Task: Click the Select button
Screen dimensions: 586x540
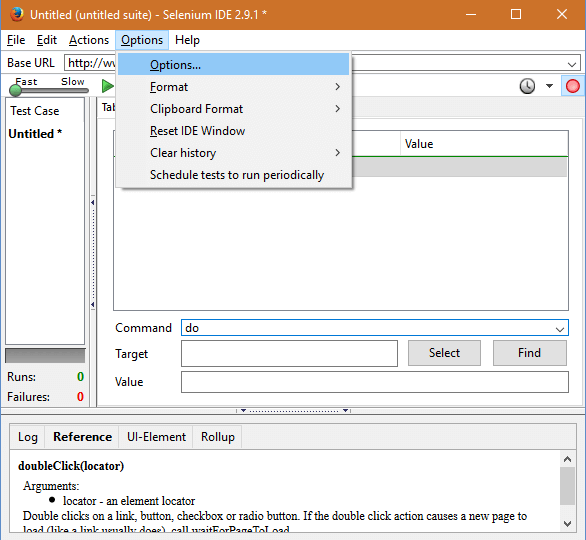Action: pos(444,353)
